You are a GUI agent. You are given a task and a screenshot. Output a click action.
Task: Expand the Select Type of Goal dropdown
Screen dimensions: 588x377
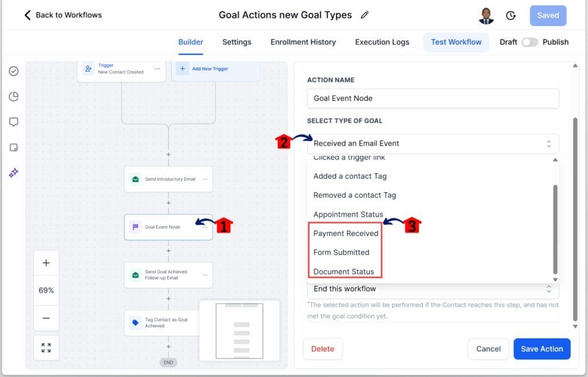tap(432, 143)
